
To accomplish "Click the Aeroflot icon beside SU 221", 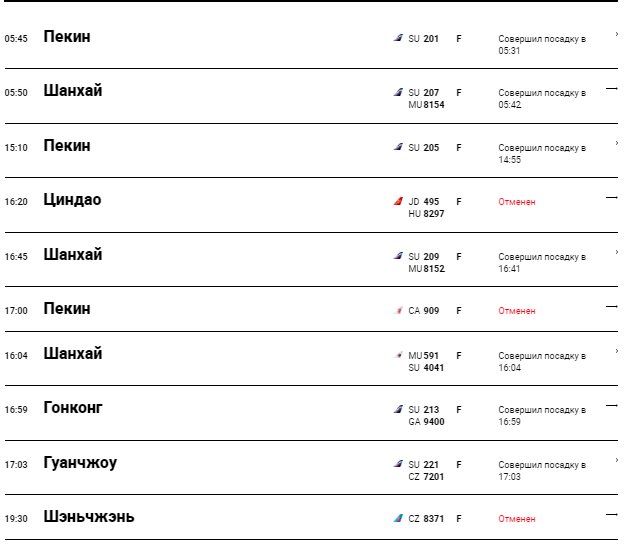I will (x=398, y=464).
